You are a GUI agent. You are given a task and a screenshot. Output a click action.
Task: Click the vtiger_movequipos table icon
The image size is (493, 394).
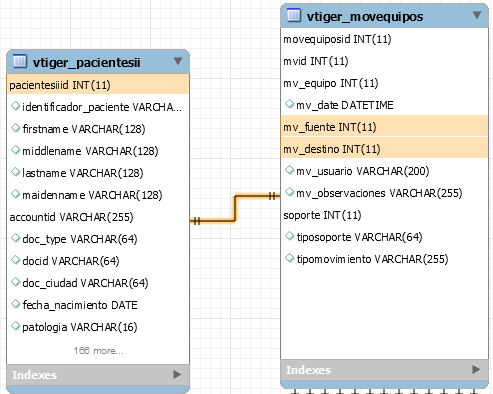pos(294,15)
